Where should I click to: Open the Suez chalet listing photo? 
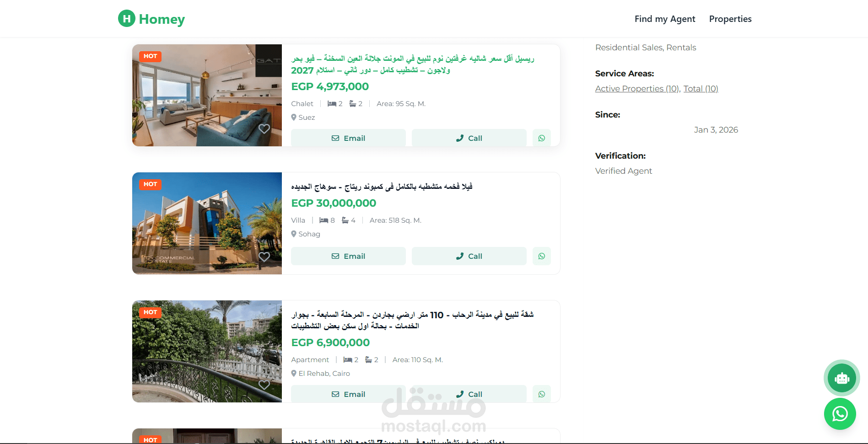(207, 95)
